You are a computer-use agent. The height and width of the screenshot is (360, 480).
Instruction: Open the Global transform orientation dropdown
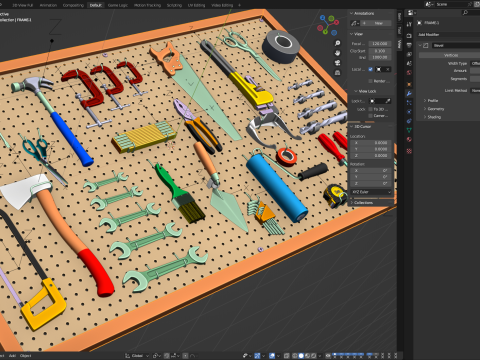[x=137, y=356]
